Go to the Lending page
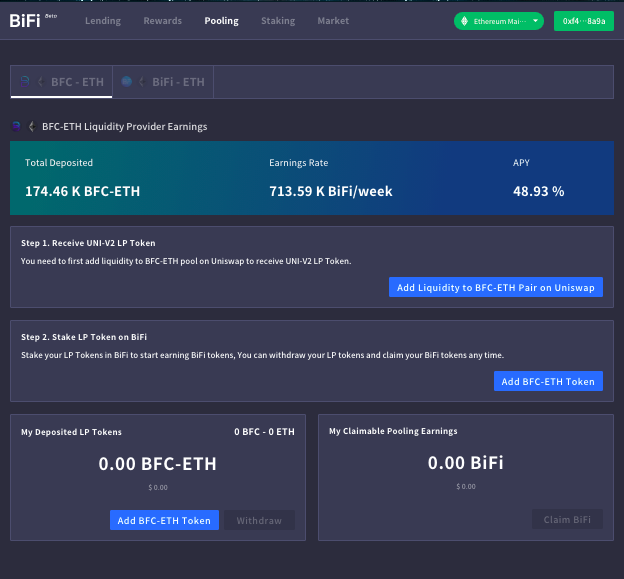Screen dimensions: 624x579 coord(103,21)
